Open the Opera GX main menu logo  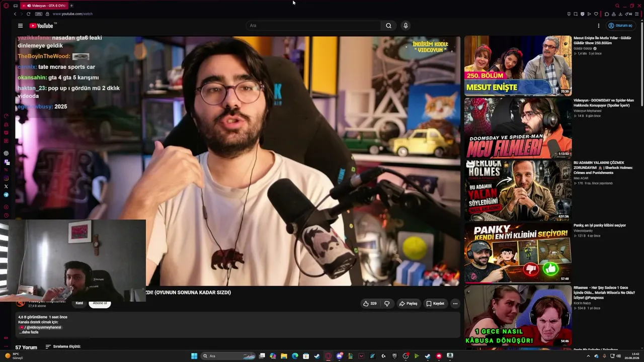click(x=6, y=6)
